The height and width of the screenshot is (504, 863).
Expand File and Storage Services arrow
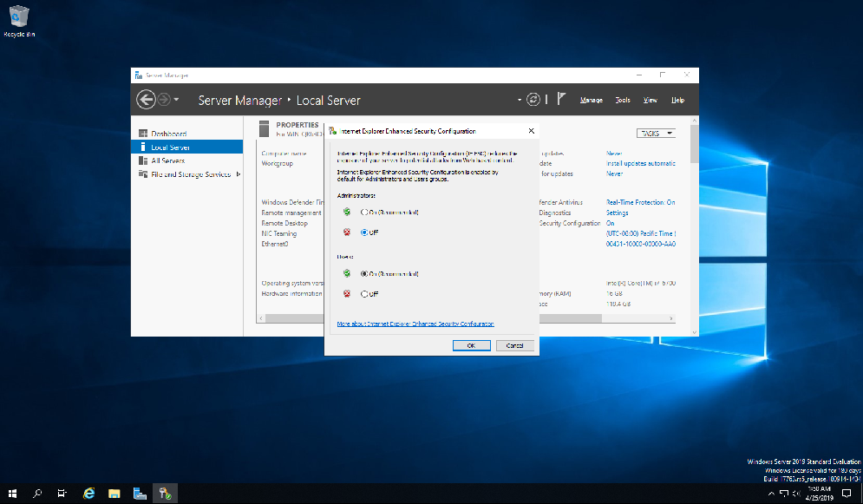(239, 174)
